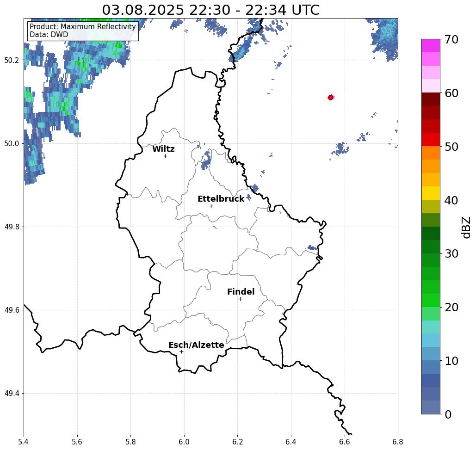The width and height of the screenshot is (476, 450).
Task: Click the '03.08.2025 22:30 - 22:34 UTC' title
Action: [x=210, y=10]
